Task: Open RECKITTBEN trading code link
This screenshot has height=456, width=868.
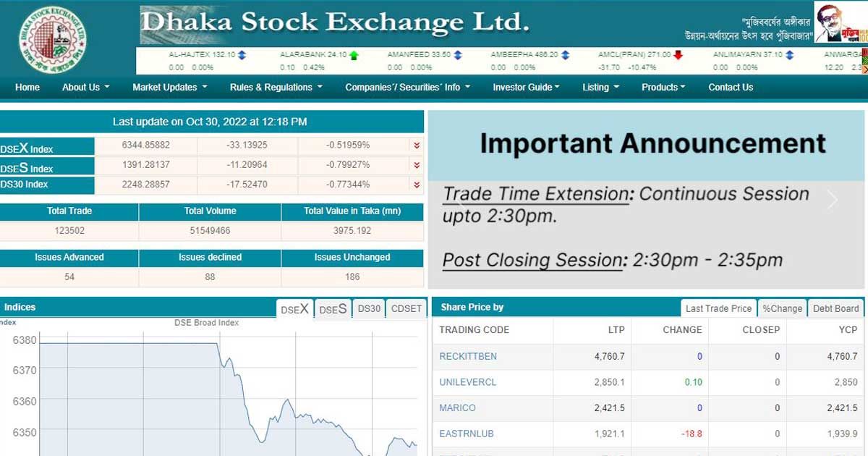Action: click(468, 356)
